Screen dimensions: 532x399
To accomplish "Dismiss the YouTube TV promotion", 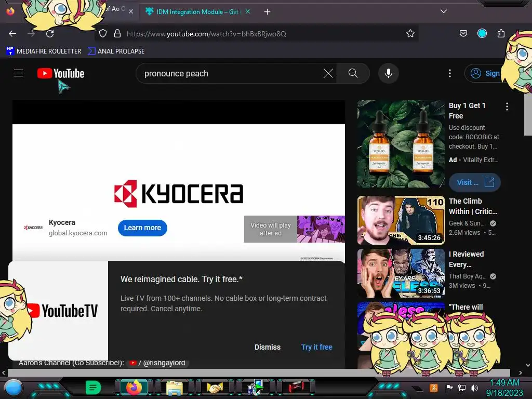I will click(268, 347).
